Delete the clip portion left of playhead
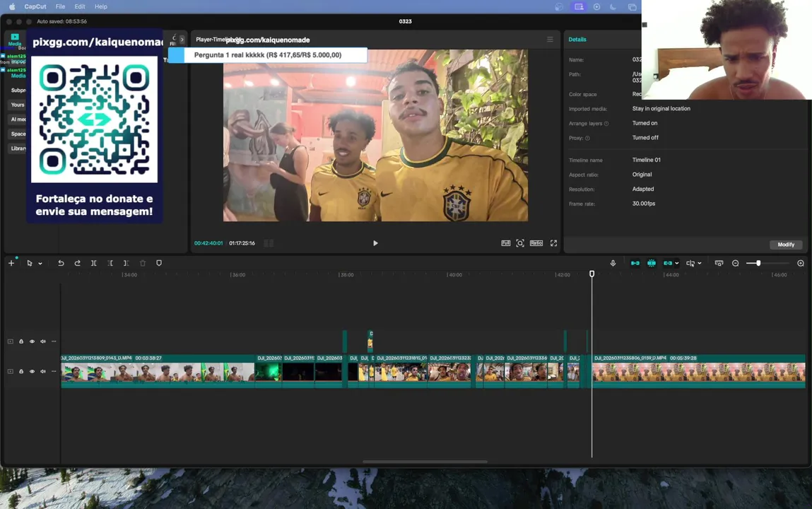Viewport: 812px width, 509px height. tap(110, 263)
